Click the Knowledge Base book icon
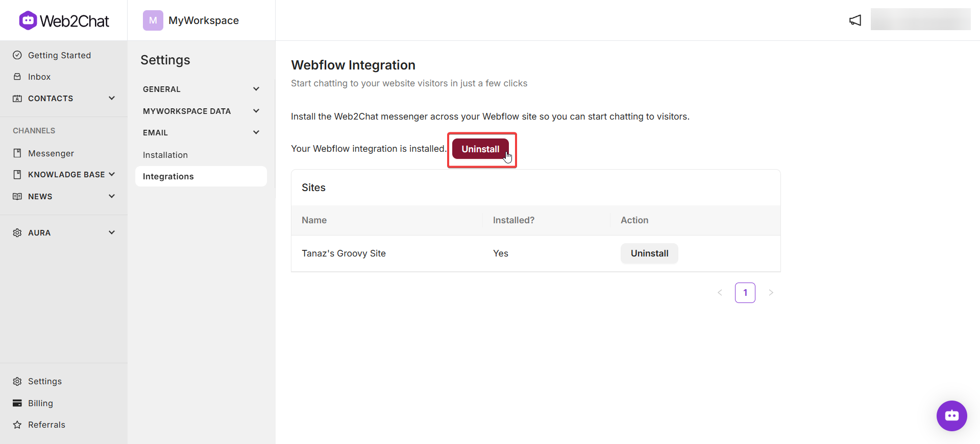Viewport: 980px width, 444px height. coord(17,175)
